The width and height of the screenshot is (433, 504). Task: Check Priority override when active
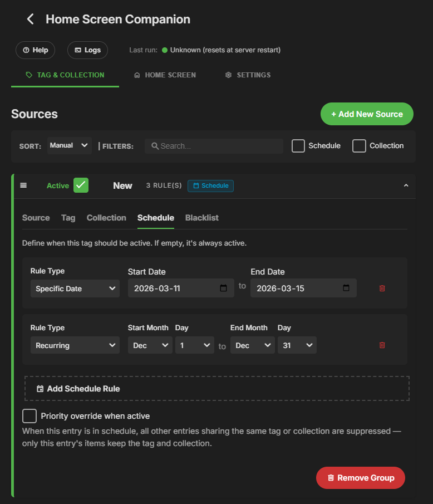point(29,416)
